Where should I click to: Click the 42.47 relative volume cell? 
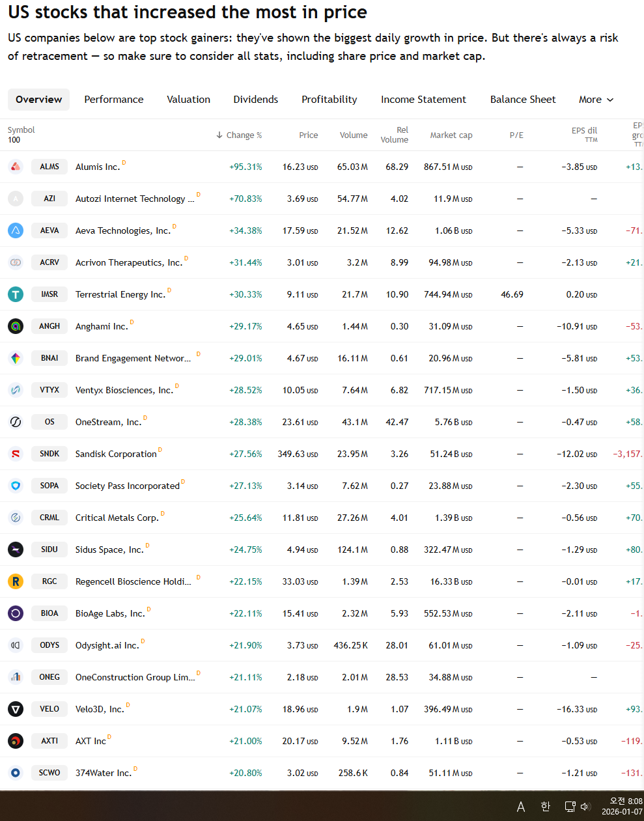click(x=397, y=423)
